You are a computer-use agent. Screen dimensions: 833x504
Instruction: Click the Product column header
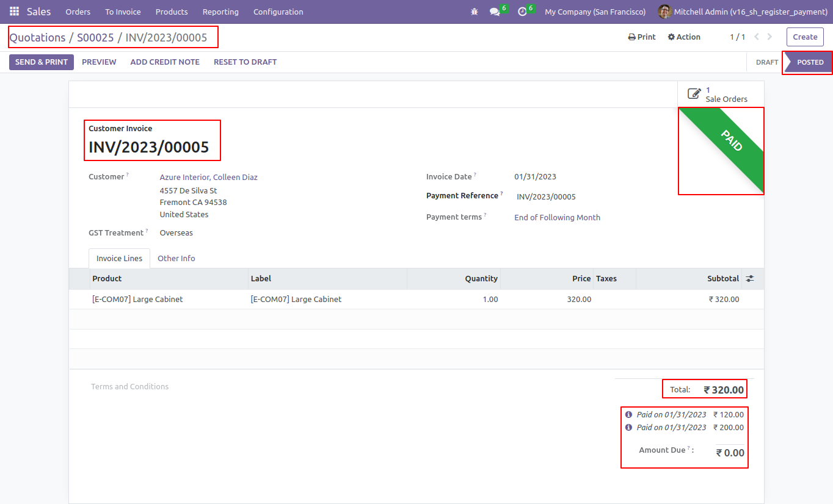169,278
